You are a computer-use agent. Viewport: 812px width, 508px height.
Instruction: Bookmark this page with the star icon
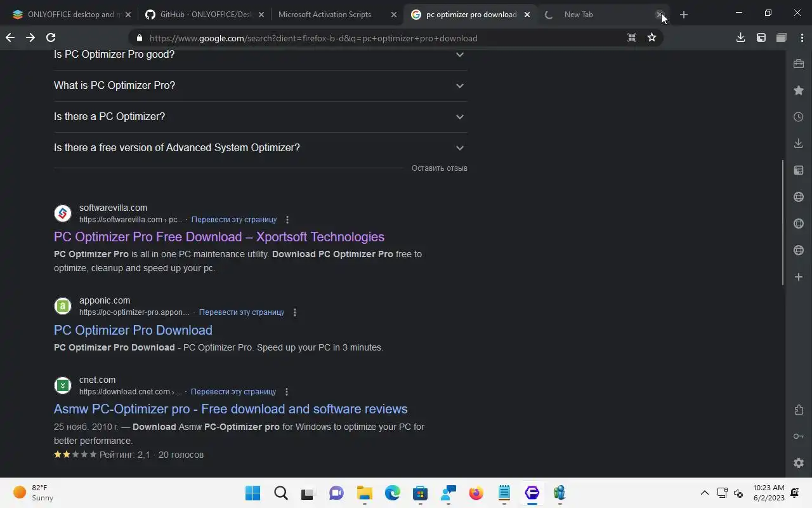point(652,38)
